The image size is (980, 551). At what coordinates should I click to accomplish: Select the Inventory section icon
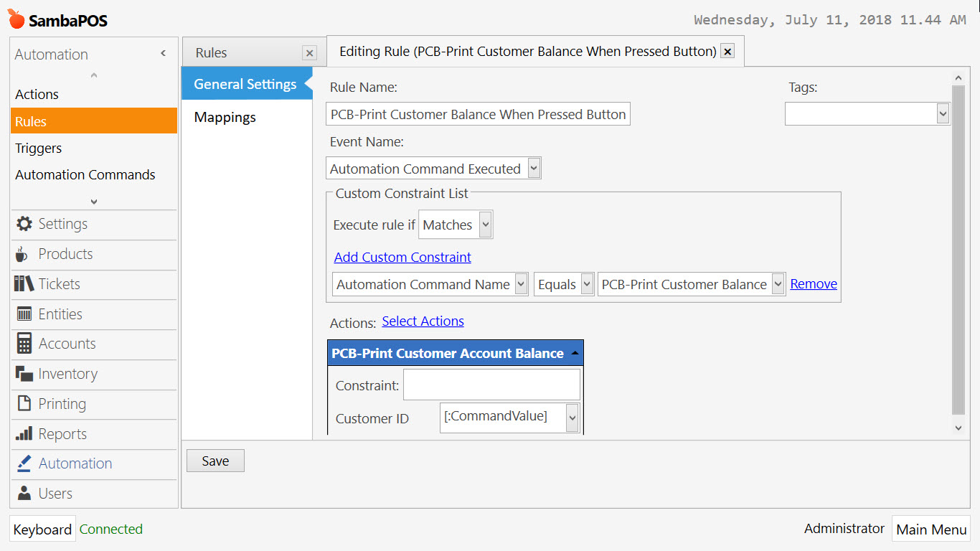22,374
